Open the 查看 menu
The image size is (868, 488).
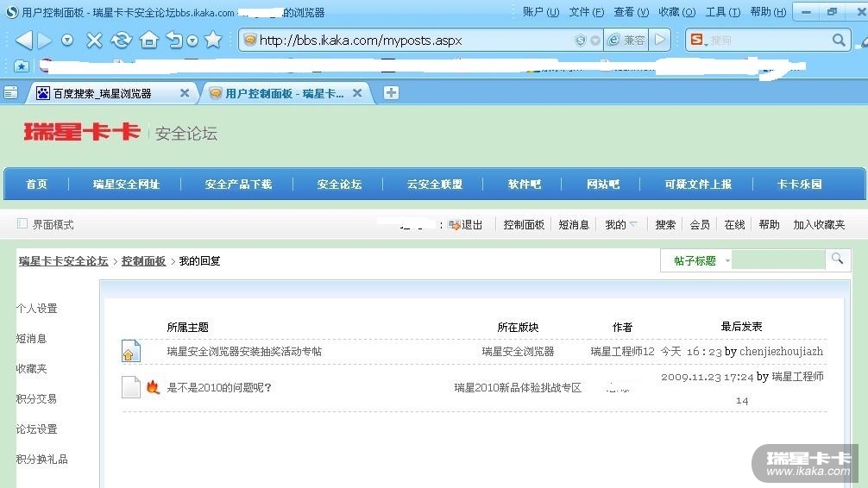631,11
